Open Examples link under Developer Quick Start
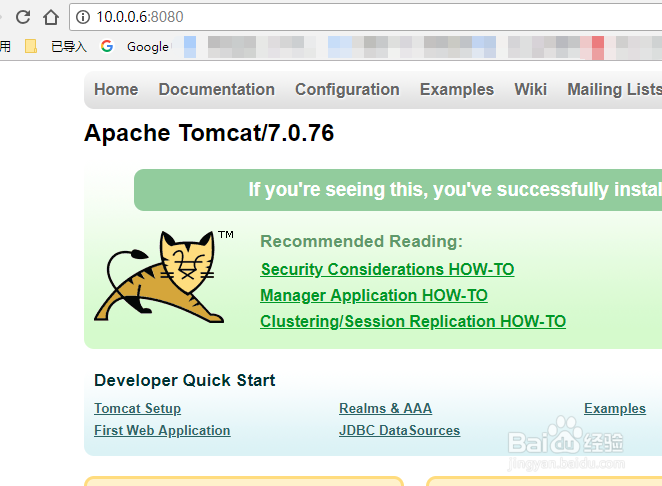The height and width of the screenshot is (486, 662). [615, 408]
